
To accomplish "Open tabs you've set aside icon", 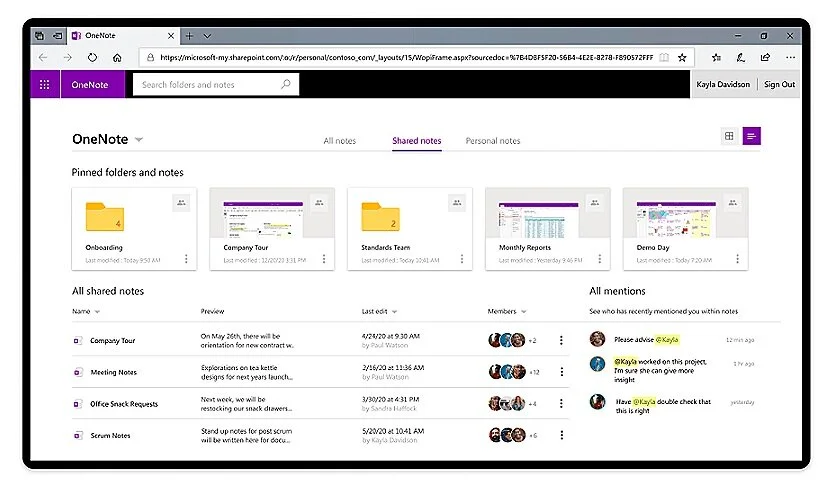I will (x=40, y=36).
